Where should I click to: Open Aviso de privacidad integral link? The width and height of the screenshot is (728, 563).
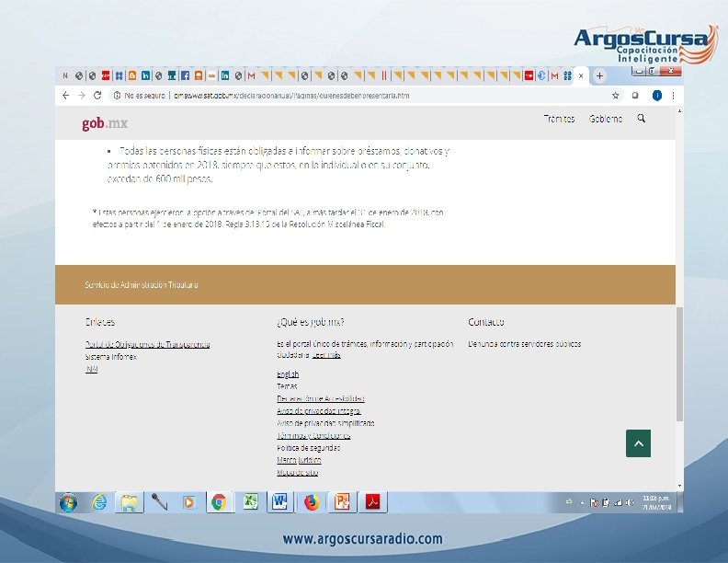[x=318, y=410]
